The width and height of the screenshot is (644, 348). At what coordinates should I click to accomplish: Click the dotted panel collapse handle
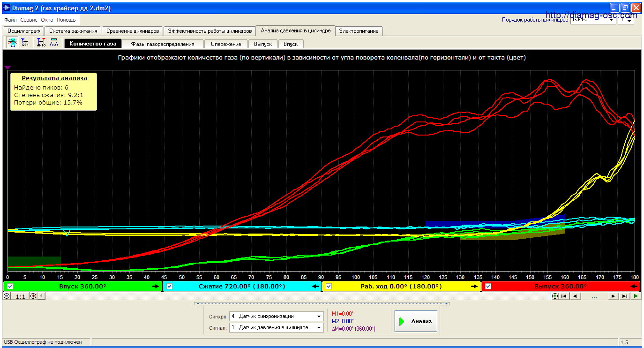322,303
